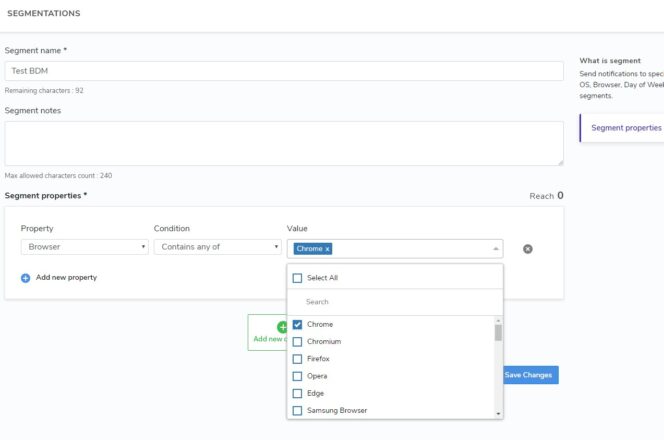Click the Search field in browser list

[x=395, y=302]
